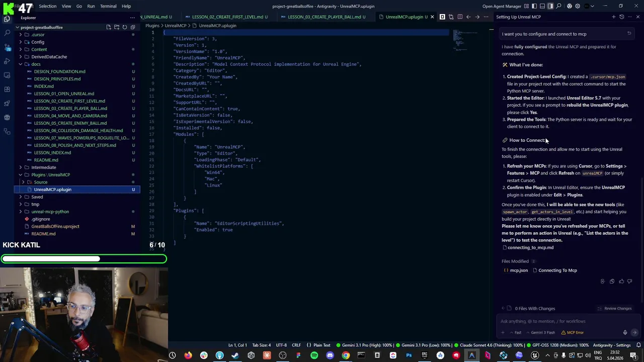Refresh the Explorer file tree
The height and width of the screenshot is (362, 644).
click(124, 27)
